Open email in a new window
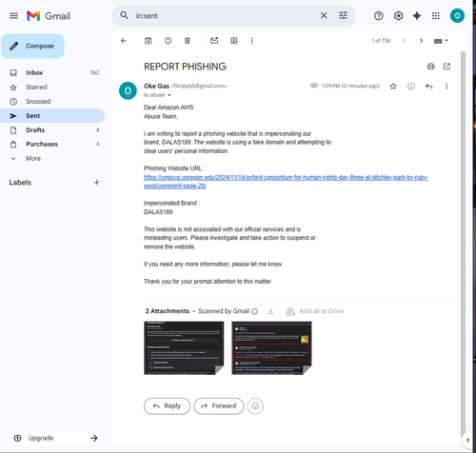The image size is (476, 453). 446,67
